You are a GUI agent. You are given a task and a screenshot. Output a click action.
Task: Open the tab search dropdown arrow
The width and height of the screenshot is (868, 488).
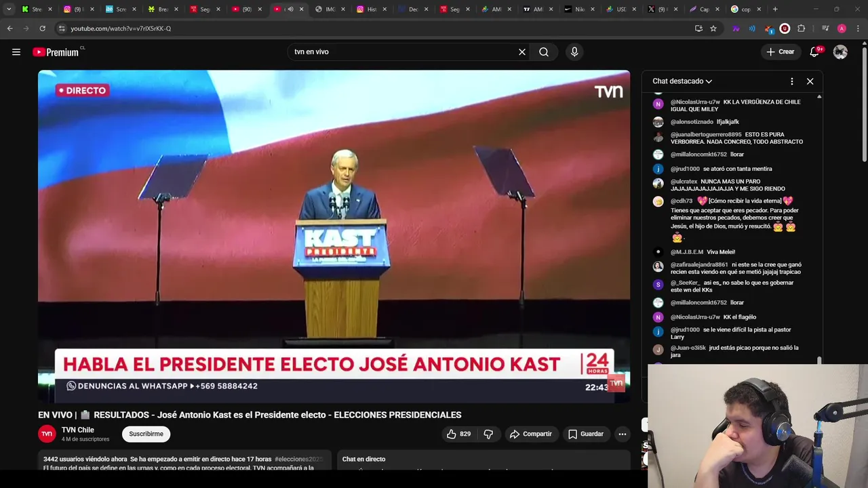pyautogui.click(x=9, y=9)
